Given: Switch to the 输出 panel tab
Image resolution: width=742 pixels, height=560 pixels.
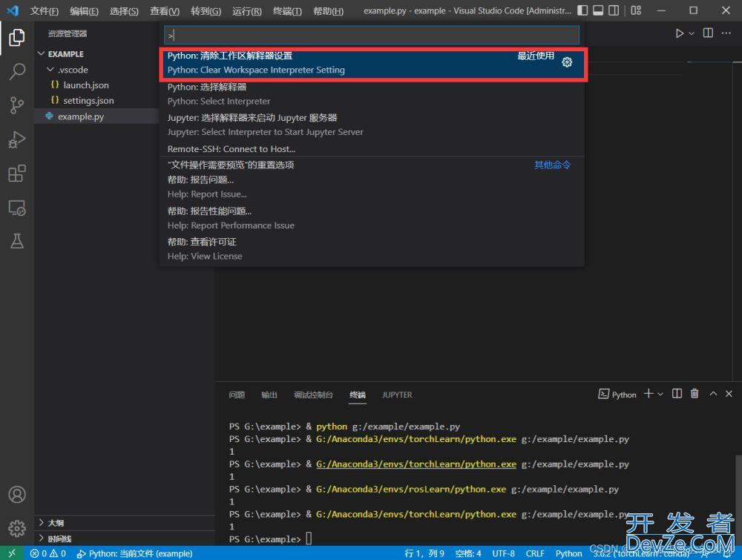Looking at the screenshot, I should tap(269, 395).
